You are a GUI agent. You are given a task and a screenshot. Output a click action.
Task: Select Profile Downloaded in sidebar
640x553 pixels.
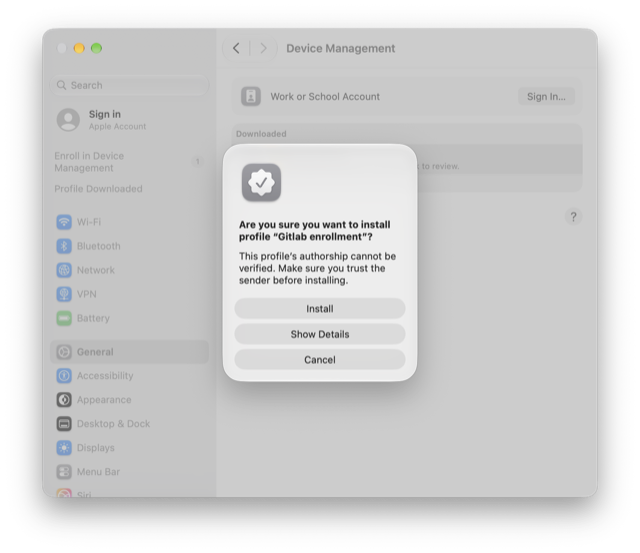coord(98,189)
